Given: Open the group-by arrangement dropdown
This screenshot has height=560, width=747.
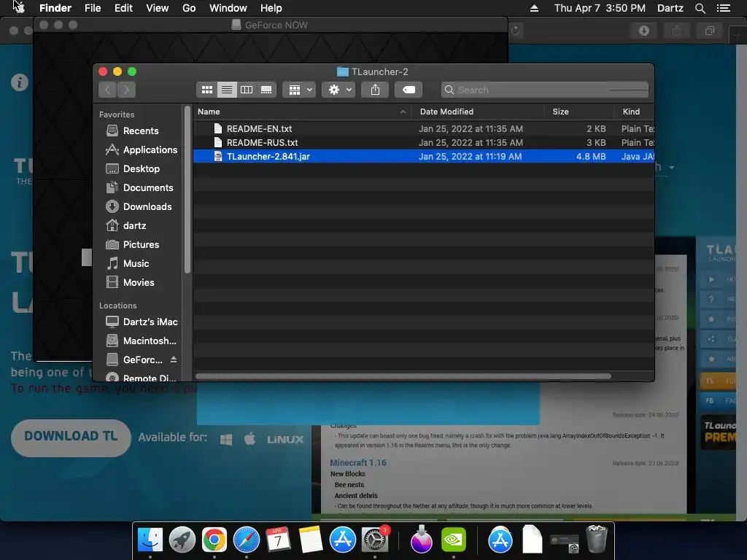Looking at the screenshot, I should click(300, 90).
